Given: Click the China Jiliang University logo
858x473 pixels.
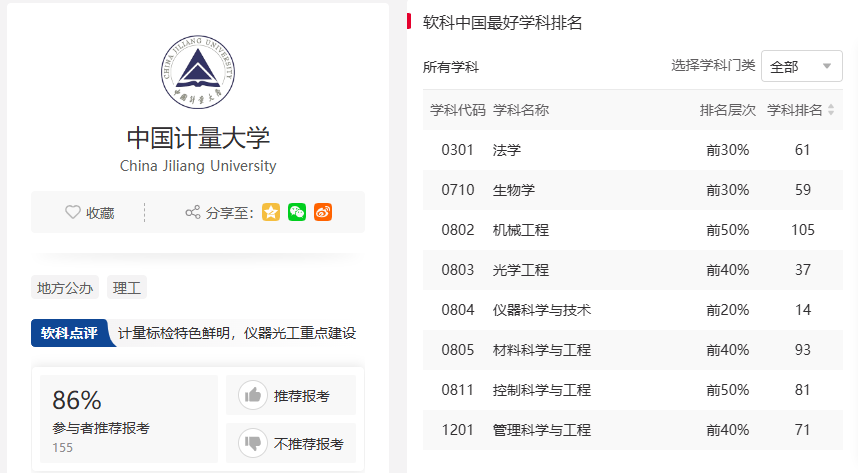Looking at the screenshot, I should coord(198,72).
